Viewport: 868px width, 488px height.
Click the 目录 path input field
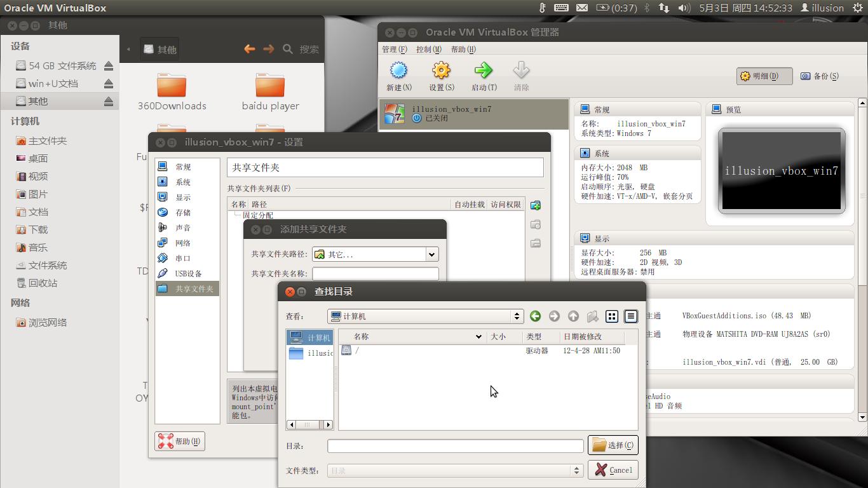click(x=455, y=446)
